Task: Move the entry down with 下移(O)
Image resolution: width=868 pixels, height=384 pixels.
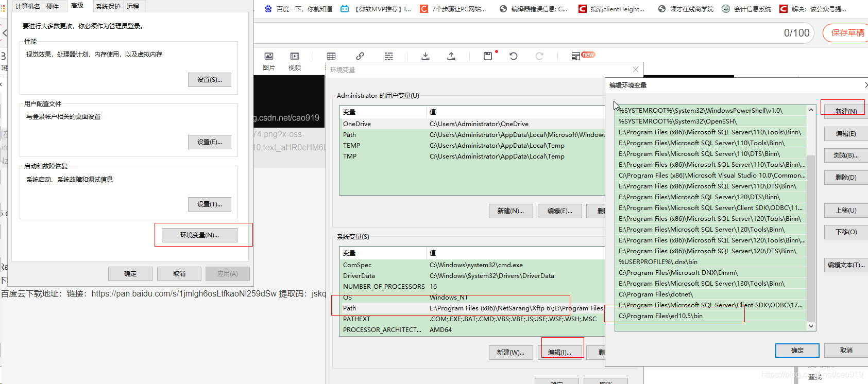Action: coord(846,232)
